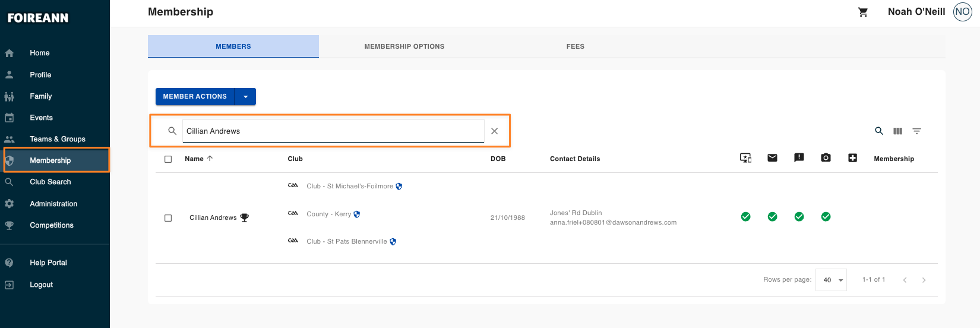The height and width of the screenshot is (328, 980).
Task: Click the online course column header icon
Action: click(746, 158)
